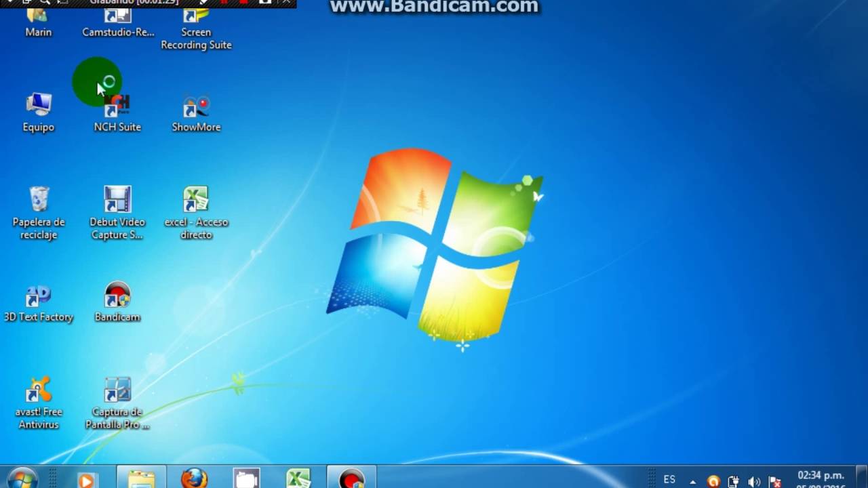868x488 pixels.
Task: Open the video camera app on taskbar
Action: (x=247, y=479)
